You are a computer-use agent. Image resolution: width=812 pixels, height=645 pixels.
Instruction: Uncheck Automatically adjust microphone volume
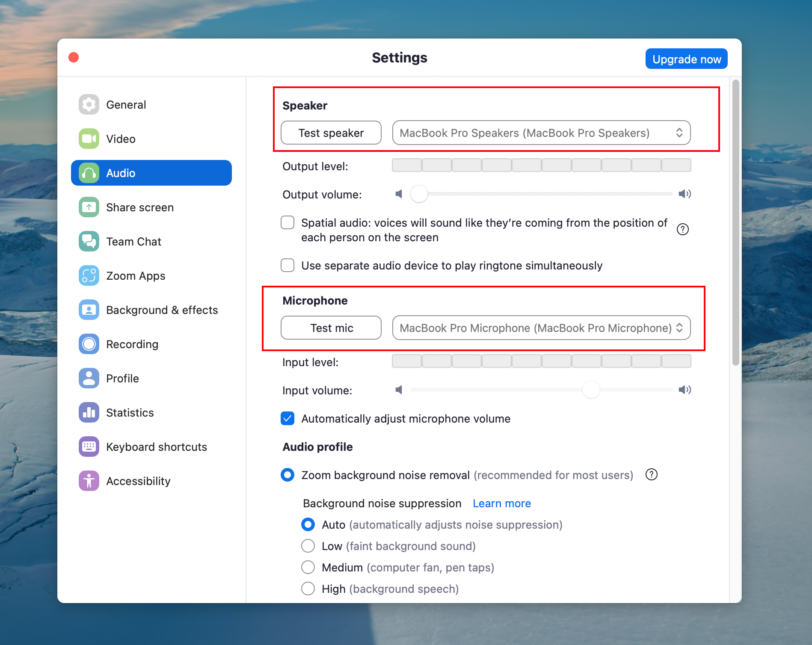[287, 418]
